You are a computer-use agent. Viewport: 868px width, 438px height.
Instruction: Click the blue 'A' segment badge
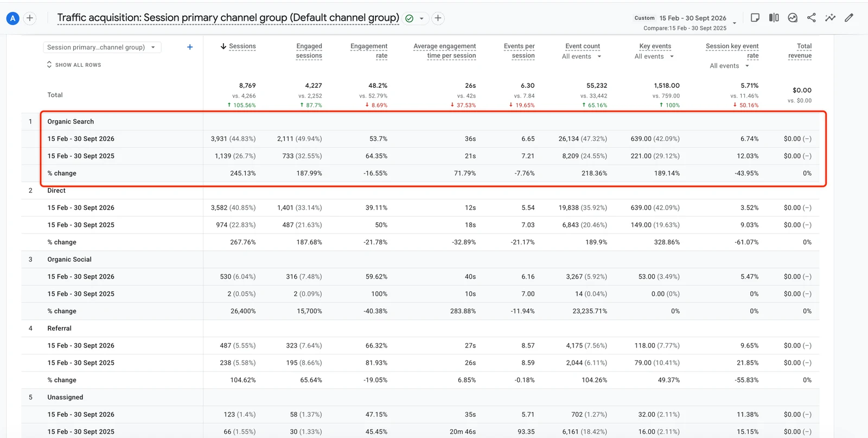tap(12, 18)
